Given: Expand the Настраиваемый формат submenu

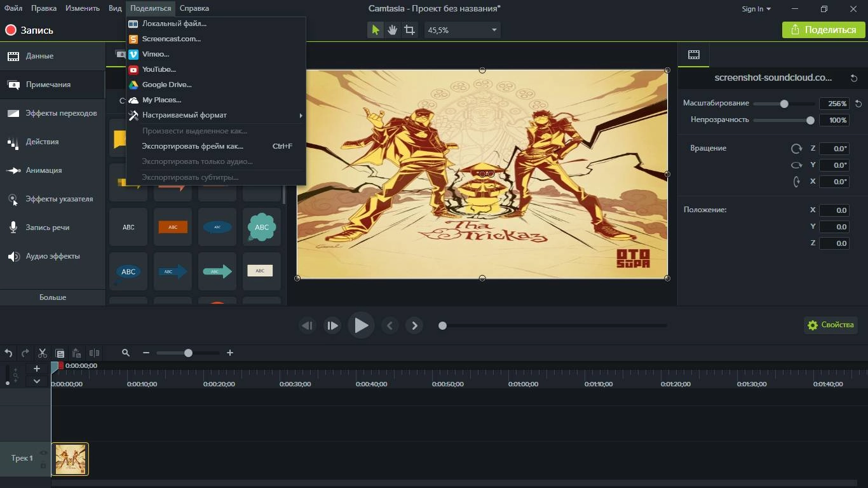Looking at the screenshot, I should click(216, 115).
